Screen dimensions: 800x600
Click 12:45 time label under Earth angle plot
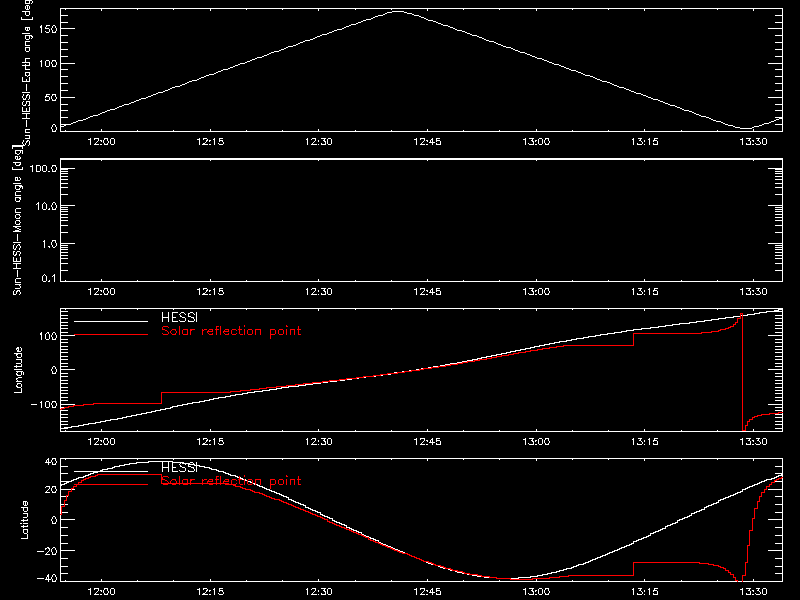[x=428, y=141]
